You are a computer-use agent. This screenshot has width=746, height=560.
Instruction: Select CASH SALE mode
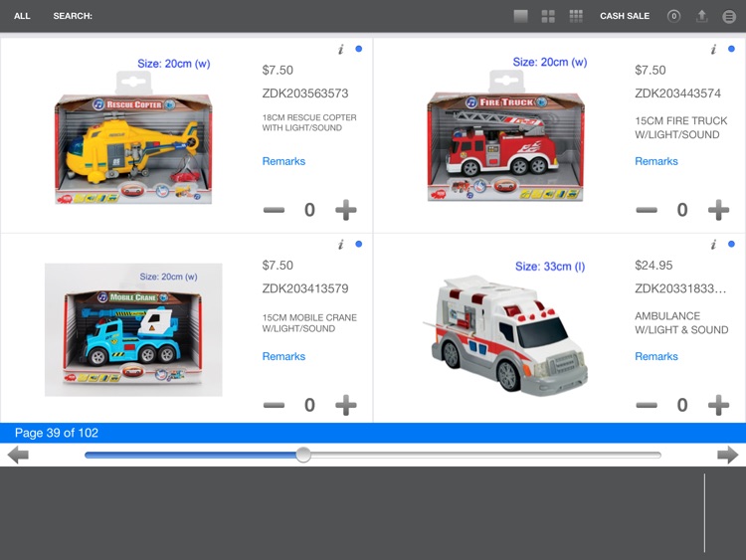tap(625, 16)
